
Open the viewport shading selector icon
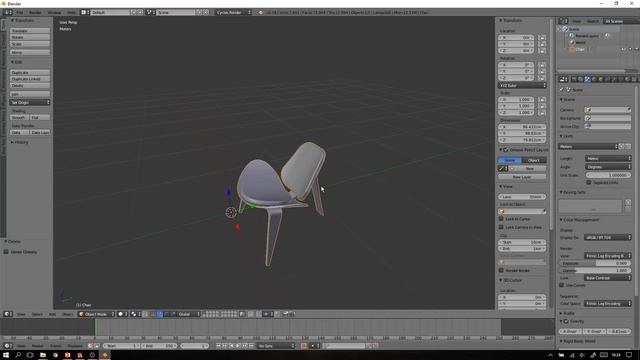click(x=122, y=314)
